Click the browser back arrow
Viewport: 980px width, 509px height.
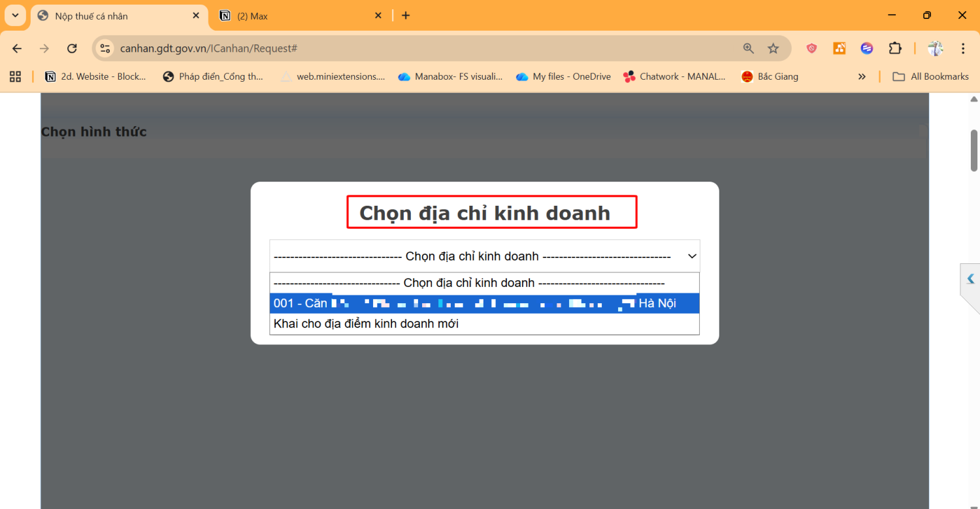pyautogui.click(x=17, y=48)
